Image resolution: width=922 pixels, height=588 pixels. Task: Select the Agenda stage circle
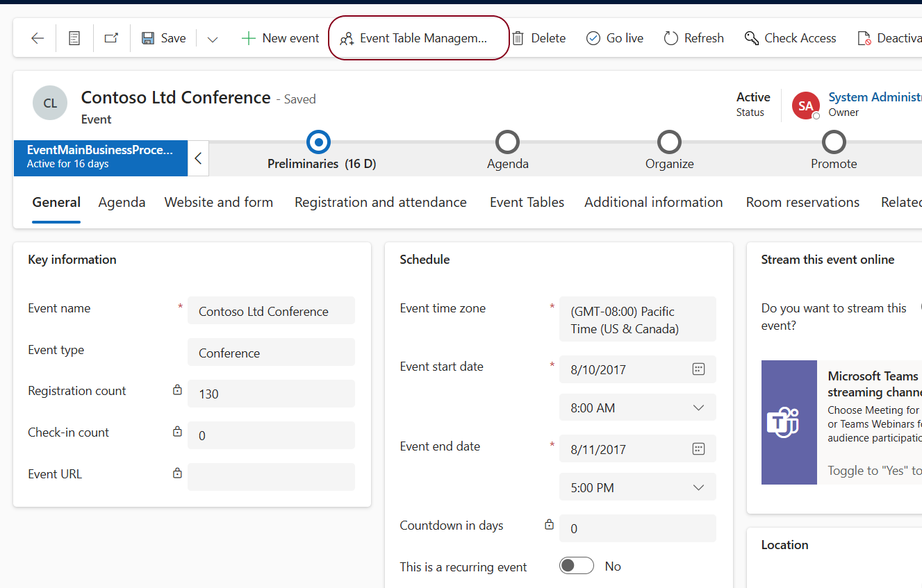[507, 142]
